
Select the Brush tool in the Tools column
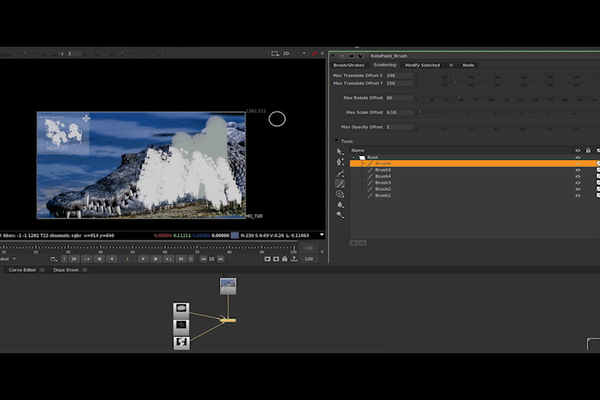340,183
